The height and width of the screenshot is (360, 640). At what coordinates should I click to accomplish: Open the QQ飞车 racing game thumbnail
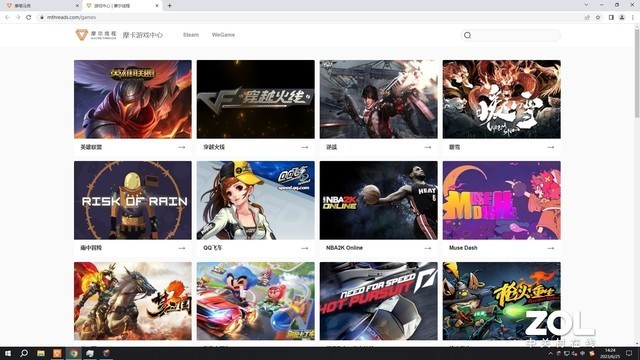pyautogui.click(x=256, y=200)
